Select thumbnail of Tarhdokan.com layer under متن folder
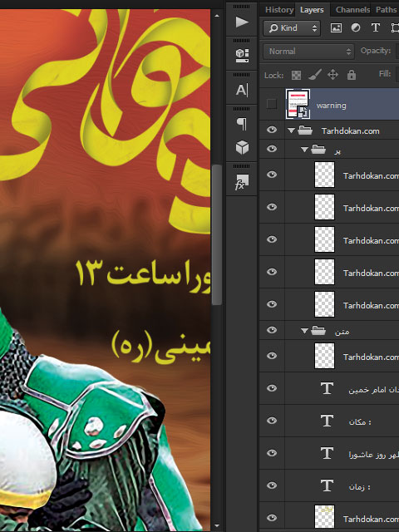This screenshot has height=532, width=399. click(x=324, y=356)
